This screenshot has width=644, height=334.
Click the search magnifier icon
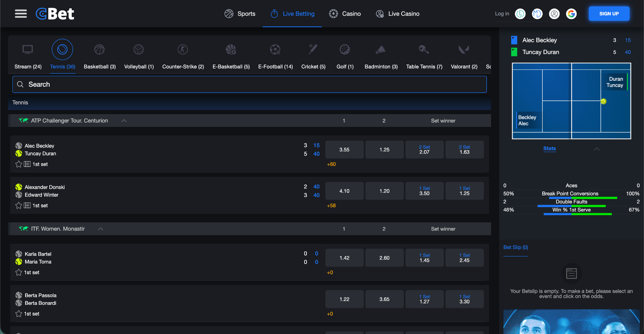[20, 84]
